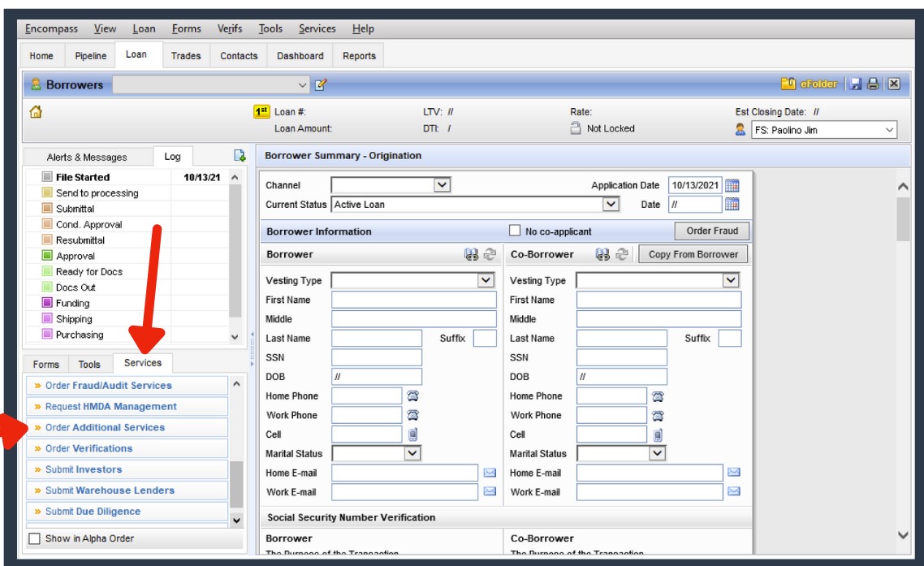Screen dimensions: 924x566
Task: Open Order Additional Services link
Action: 127,427
